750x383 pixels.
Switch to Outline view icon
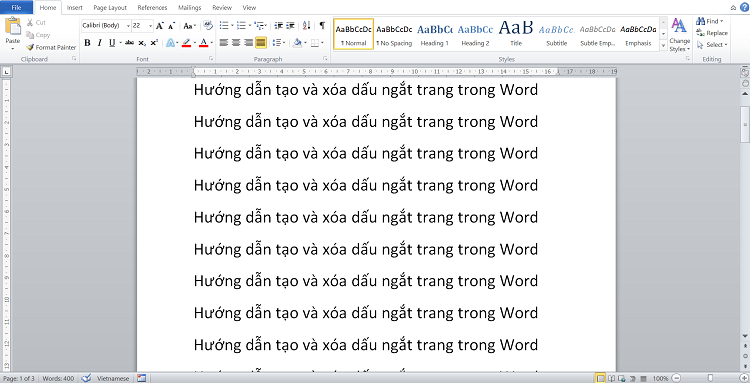pos(632,378)
